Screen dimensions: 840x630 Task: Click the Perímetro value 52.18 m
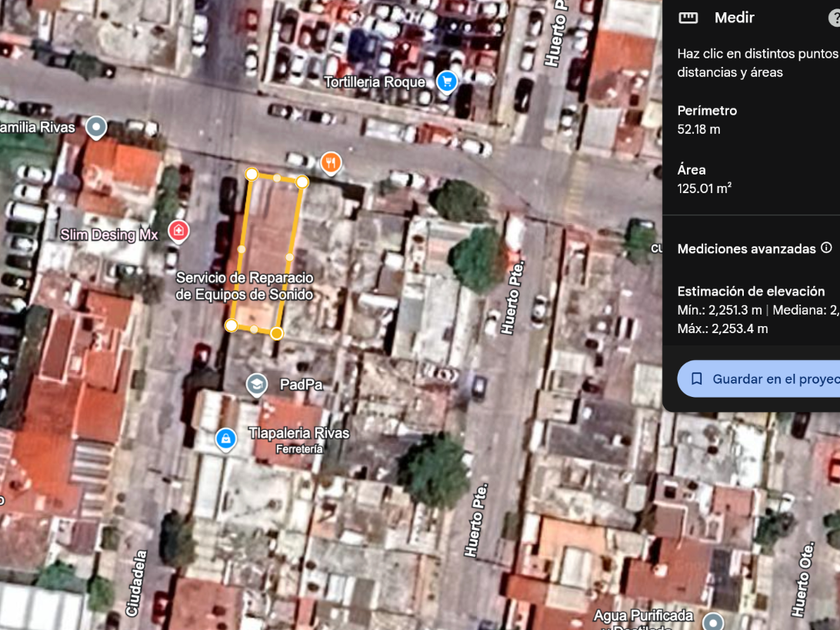[x=699, y=130]
